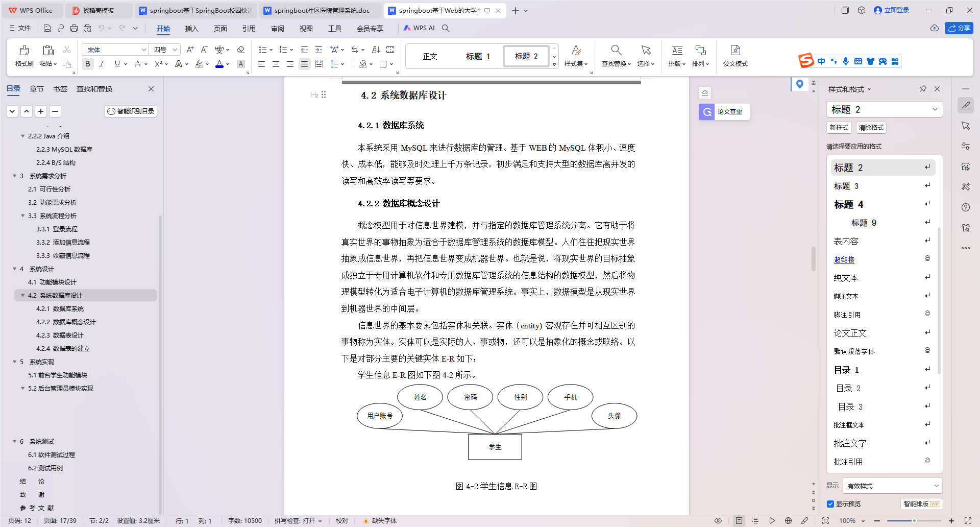The height and width of the screenshot is (527, 980).
Task: Apply 正文 style from gallery
Action: pos(430,56)
